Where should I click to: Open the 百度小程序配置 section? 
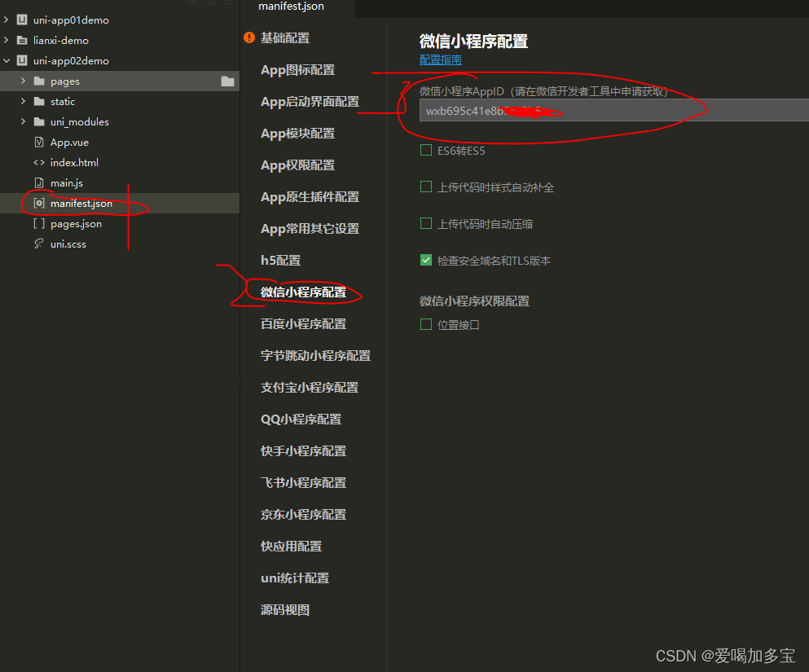(303, 324)
